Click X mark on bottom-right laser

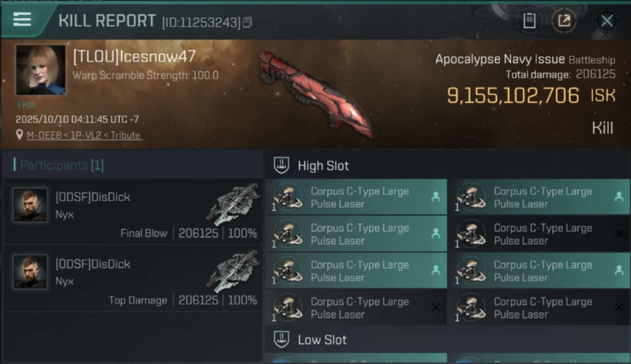coord(619,307)
